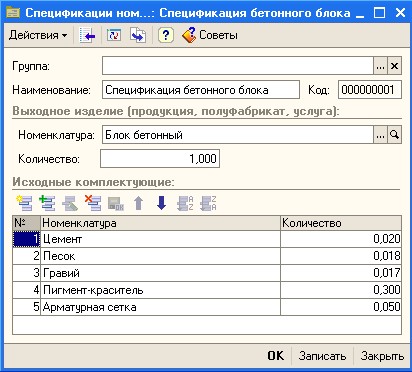The image size is (412, 372).
Task: Click quantity 0,020 for Цемент
Action: pyautogui.click(x=341, y=239)
